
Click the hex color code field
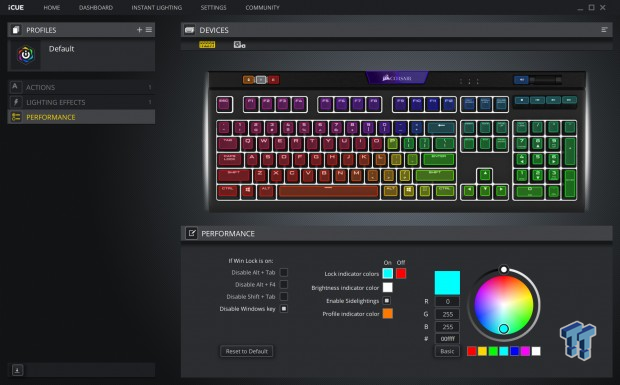(x=447, y=339)
